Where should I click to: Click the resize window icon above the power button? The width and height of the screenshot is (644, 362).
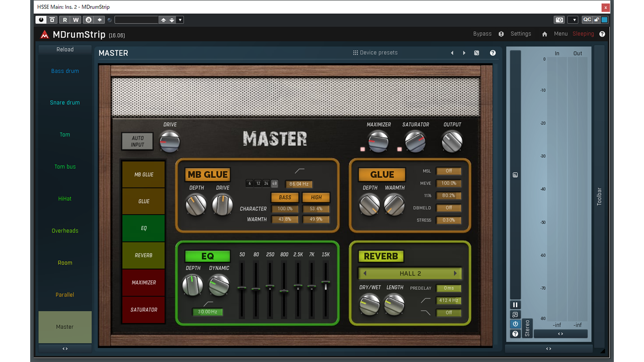(515, 314)
